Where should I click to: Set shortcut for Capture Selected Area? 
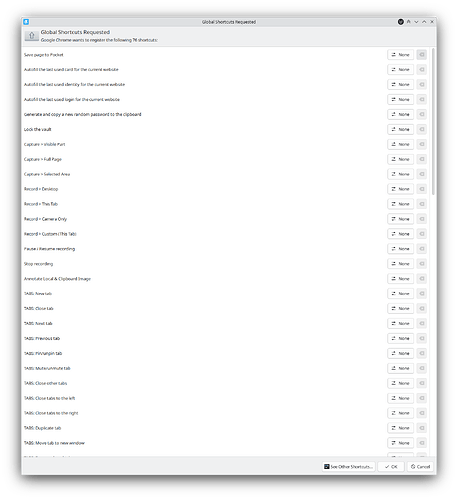400,174
